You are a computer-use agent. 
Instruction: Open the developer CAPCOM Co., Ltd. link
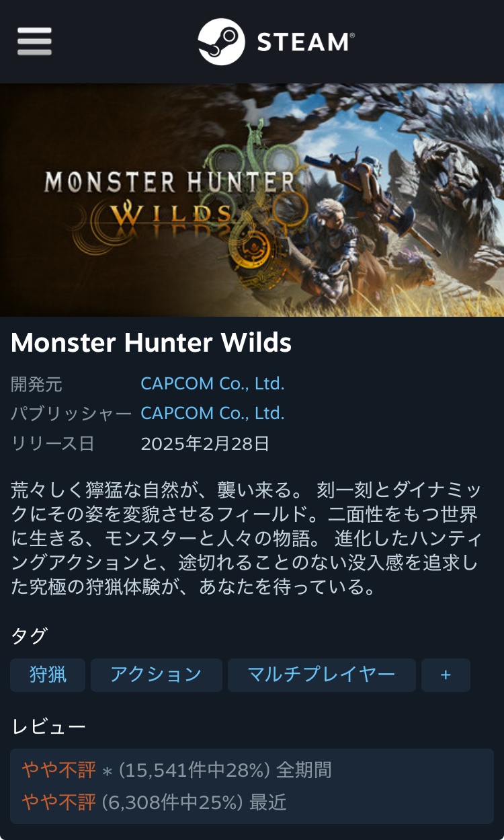(212, 384)
